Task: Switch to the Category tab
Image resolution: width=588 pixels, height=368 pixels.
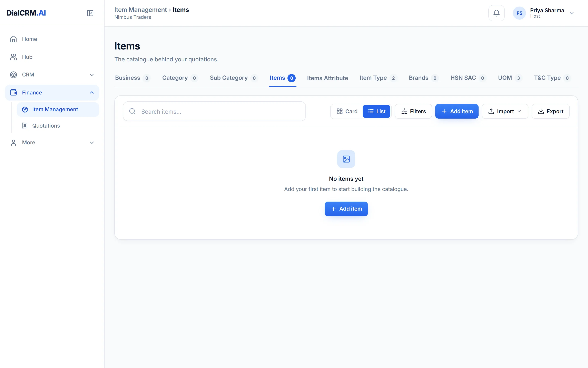Action: (x=180, y=78)
